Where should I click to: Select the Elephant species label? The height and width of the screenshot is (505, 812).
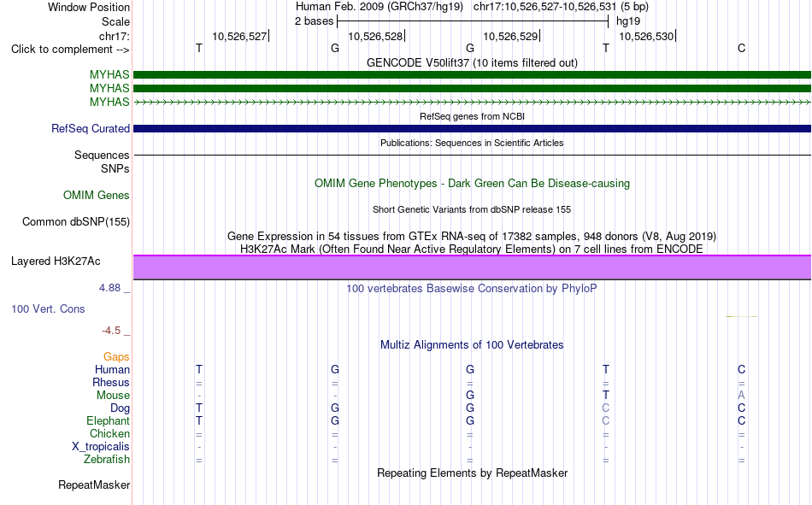pos(108,420)
